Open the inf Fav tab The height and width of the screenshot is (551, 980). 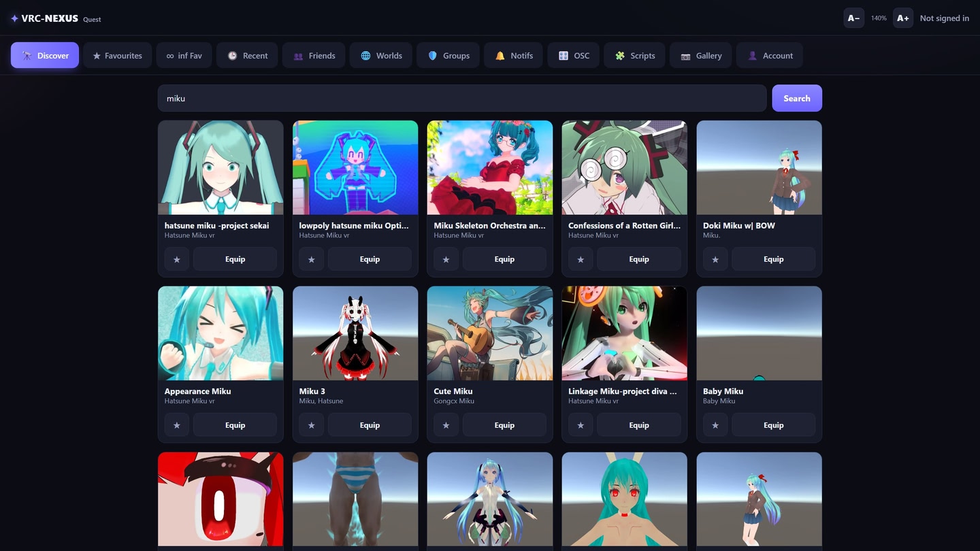coord(184,55)
